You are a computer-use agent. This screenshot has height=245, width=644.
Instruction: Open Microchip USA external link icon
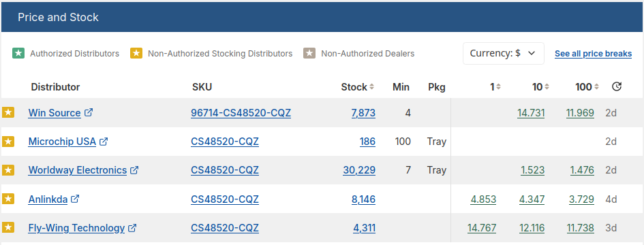point(104,142)
